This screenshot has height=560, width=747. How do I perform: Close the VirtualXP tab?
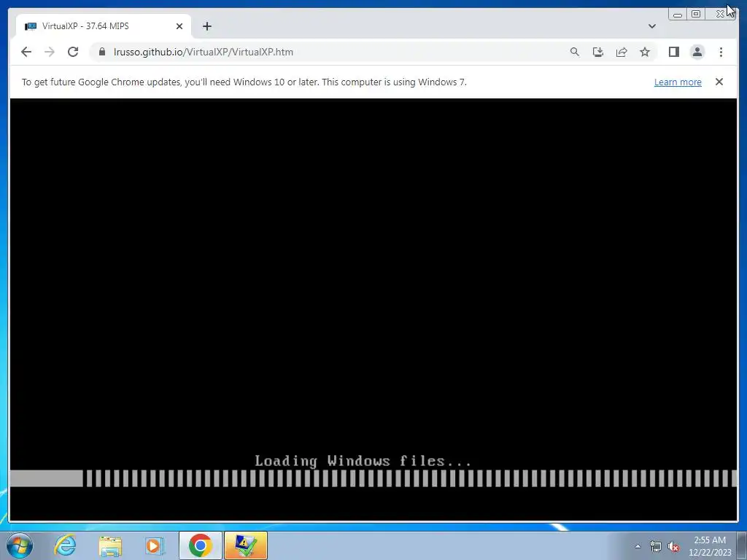(x=179, y=26)
